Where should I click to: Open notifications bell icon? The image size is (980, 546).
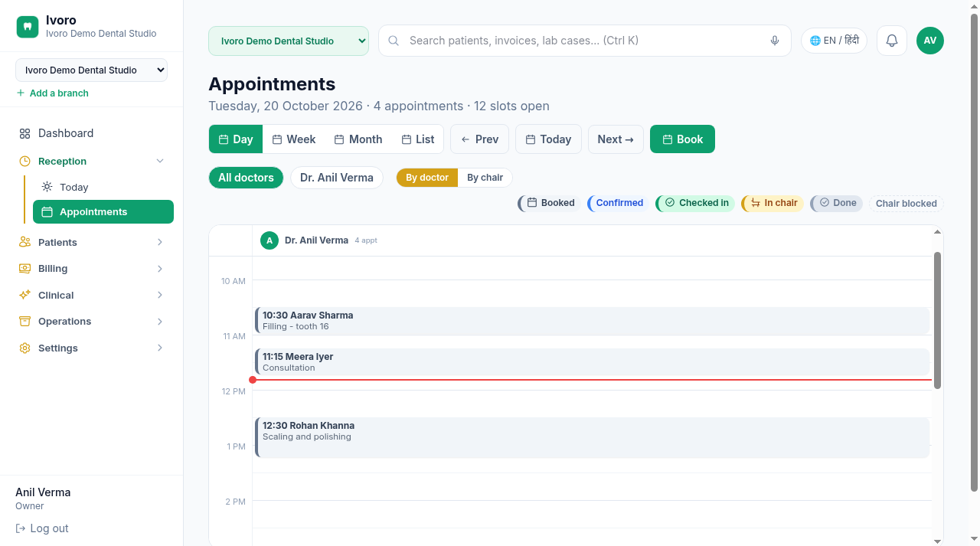(892, 41)
